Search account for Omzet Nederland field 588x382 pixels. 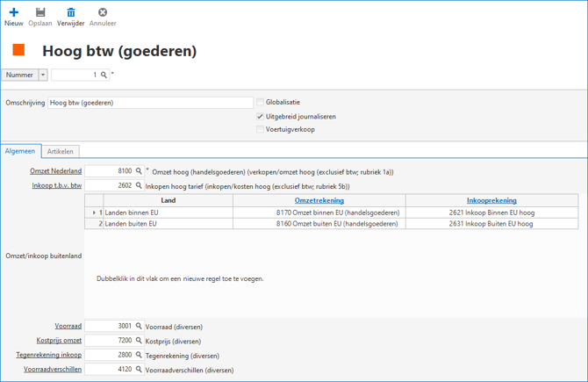[x=139, y=171]
